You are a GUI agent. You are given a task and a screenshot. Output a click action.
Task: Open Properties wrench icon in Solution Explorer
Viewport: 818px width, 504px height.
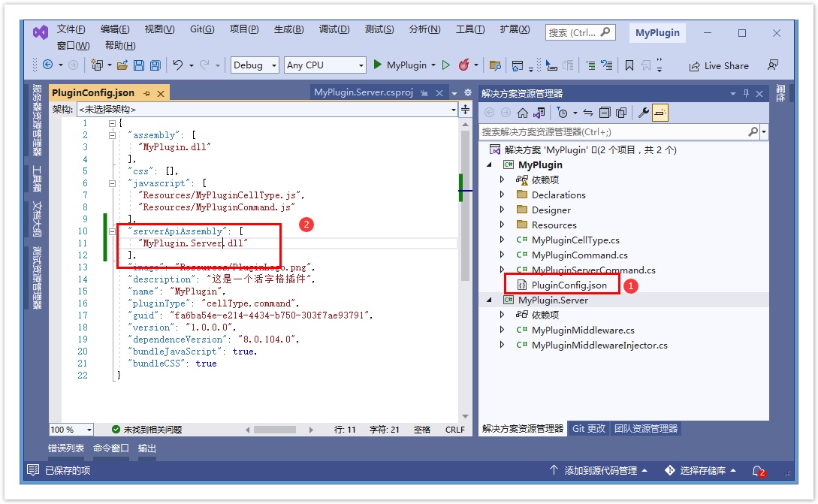(644, 113)
